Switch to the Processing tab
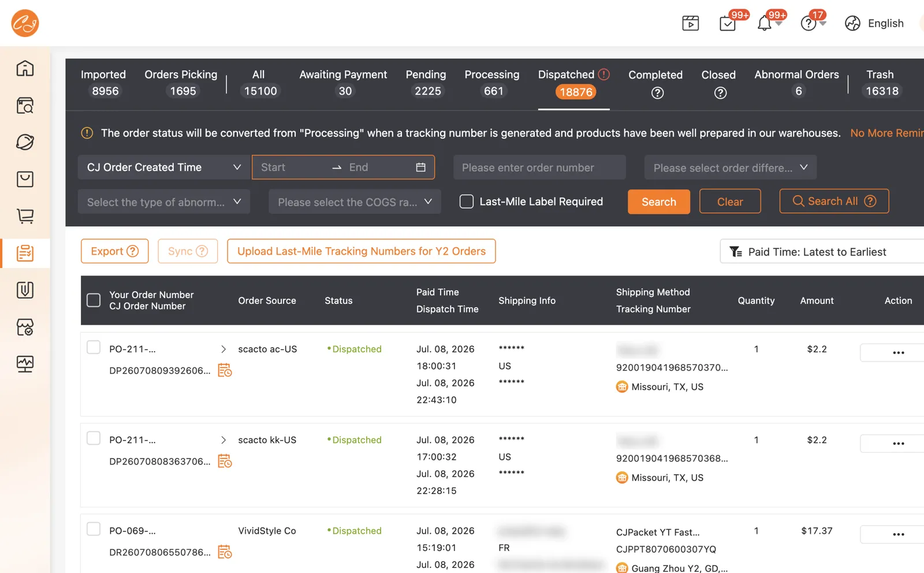Screen dimensions: 924x573 [492, 83]
